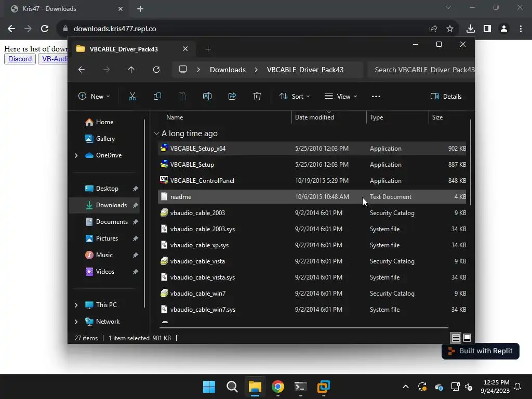Toggle the Details pane
This screenshot has height=399, width=532.
point(446,96)
